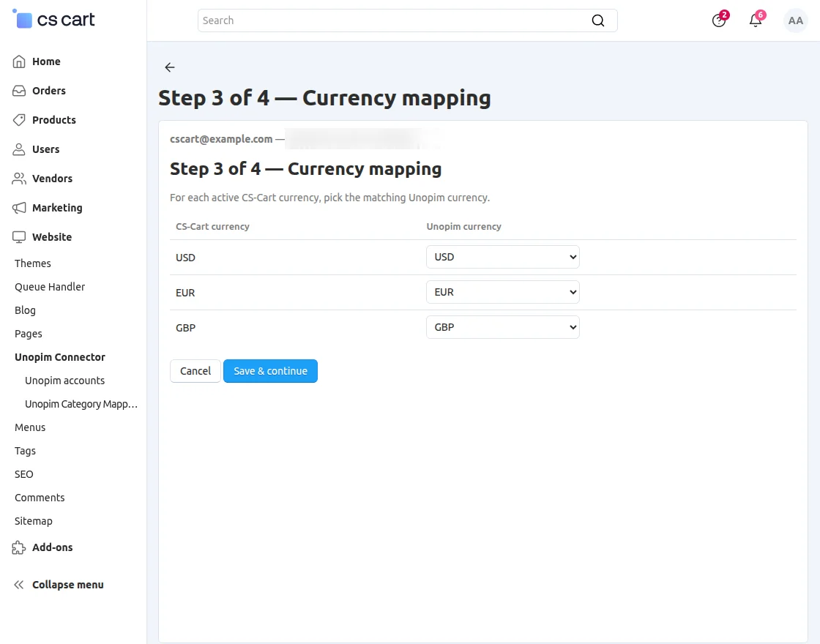Click the EUR CS-Cart currency cell

tap(185, 293)
